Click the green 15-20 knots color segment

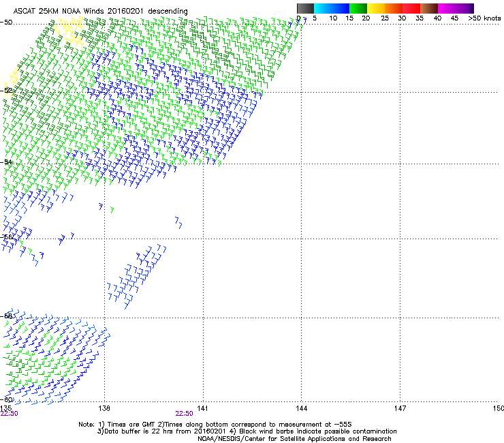pos(358,8)
